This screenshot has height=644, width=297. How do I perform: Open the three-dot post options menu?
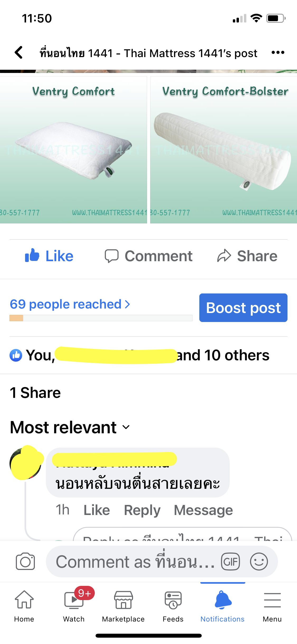278,52
